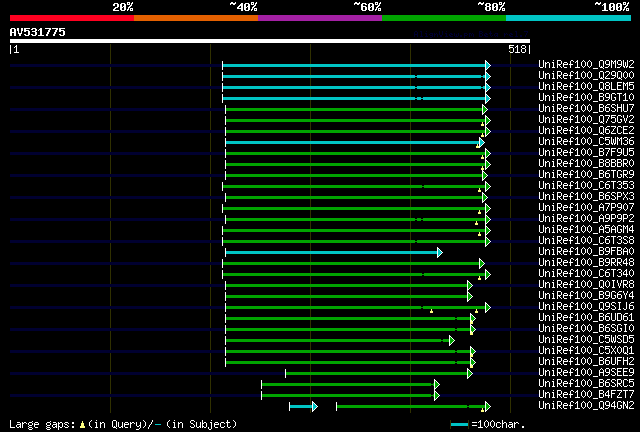Select the UniRef100_A9P9P2 label

click(586, 219)
